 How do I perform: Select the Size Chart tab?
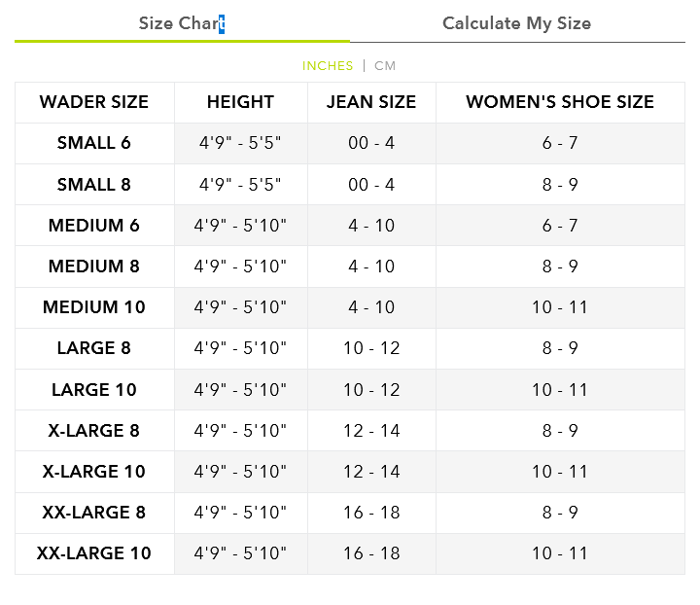[182, 23]
